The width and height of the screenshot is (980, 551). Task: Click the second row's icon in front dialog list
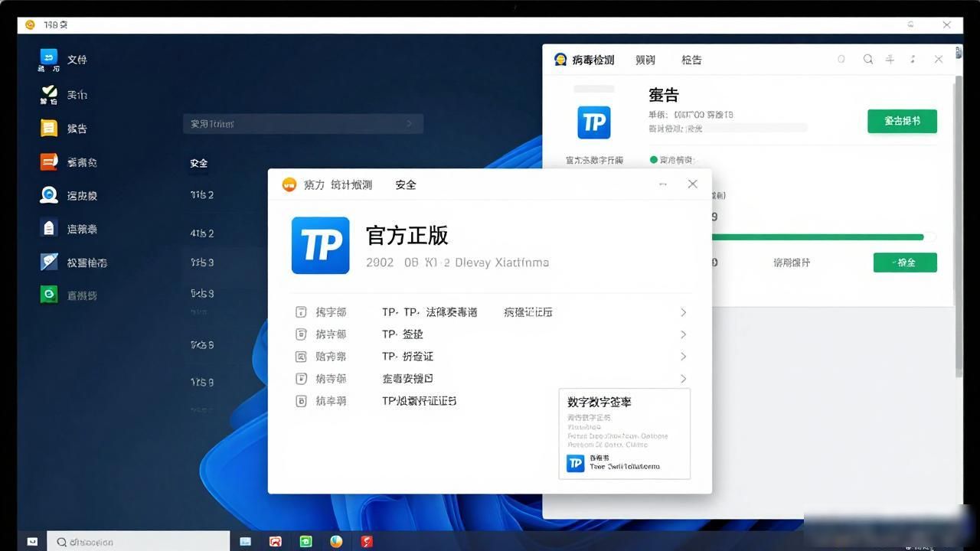pyautogui.click(x=301, y=334)
